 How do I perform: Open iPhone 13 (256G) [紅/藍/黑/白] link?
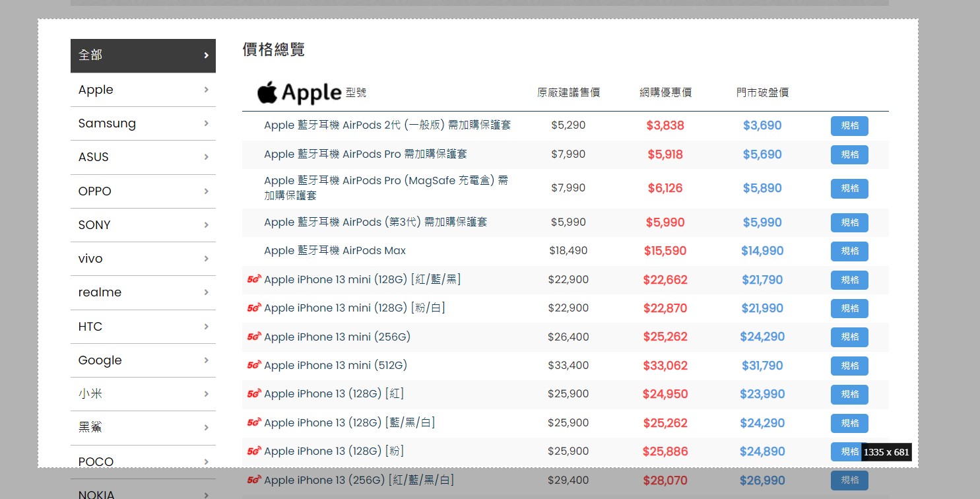pos(359,480)
